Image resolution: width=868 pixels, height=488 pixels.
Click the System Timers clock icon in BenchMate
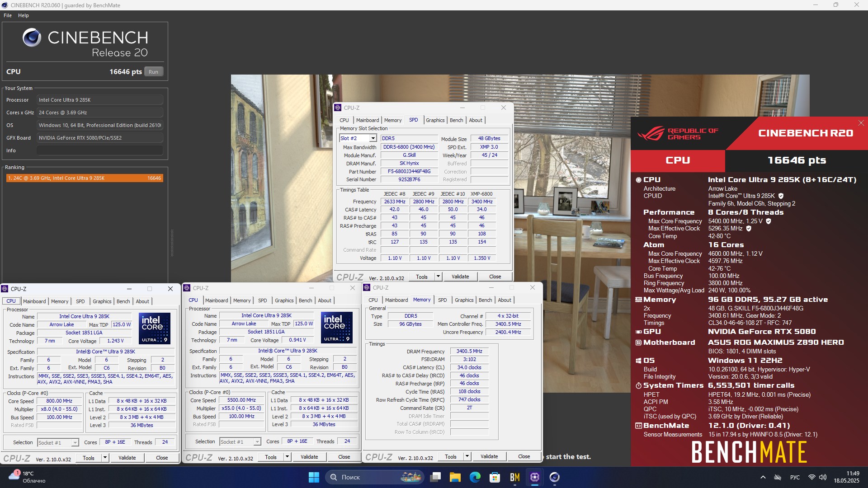coord(638,385)
